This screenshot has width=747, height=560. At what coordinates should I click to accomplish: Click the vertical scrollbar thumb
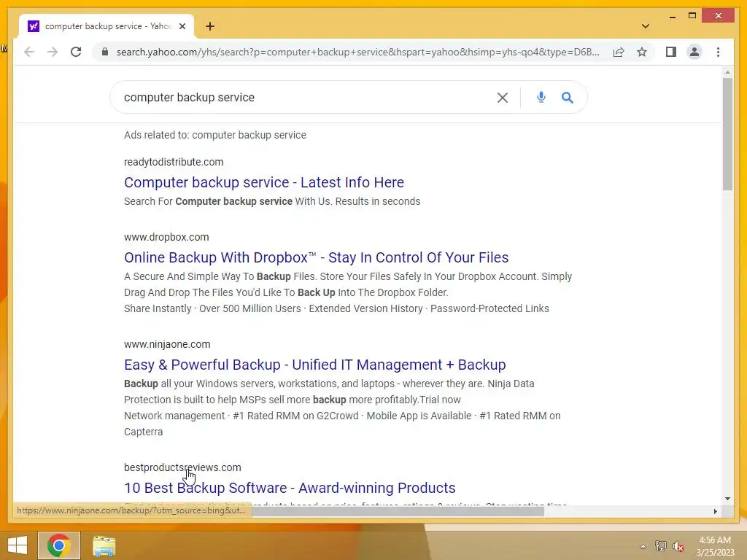point(727,134)
